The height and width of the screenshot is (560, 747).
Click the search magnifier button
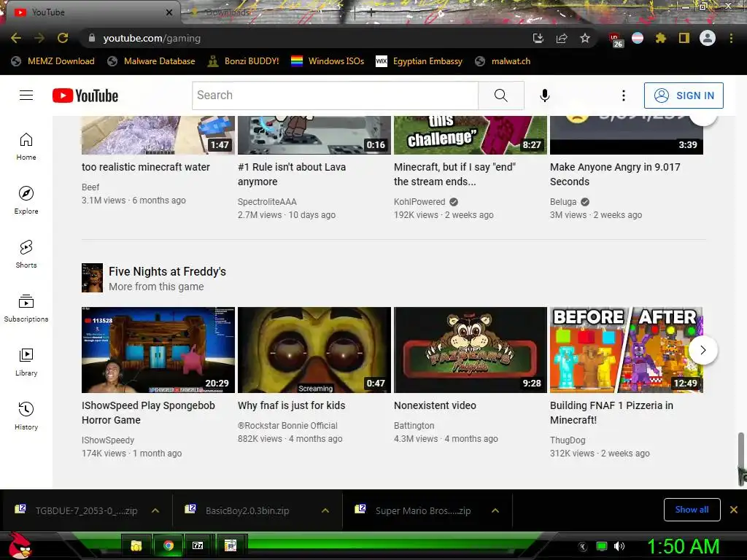[x=500, y=96]
